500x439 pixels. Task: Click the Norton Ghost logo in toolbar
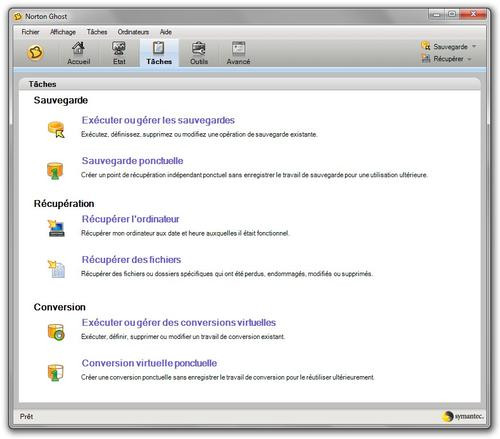point(35,53)
